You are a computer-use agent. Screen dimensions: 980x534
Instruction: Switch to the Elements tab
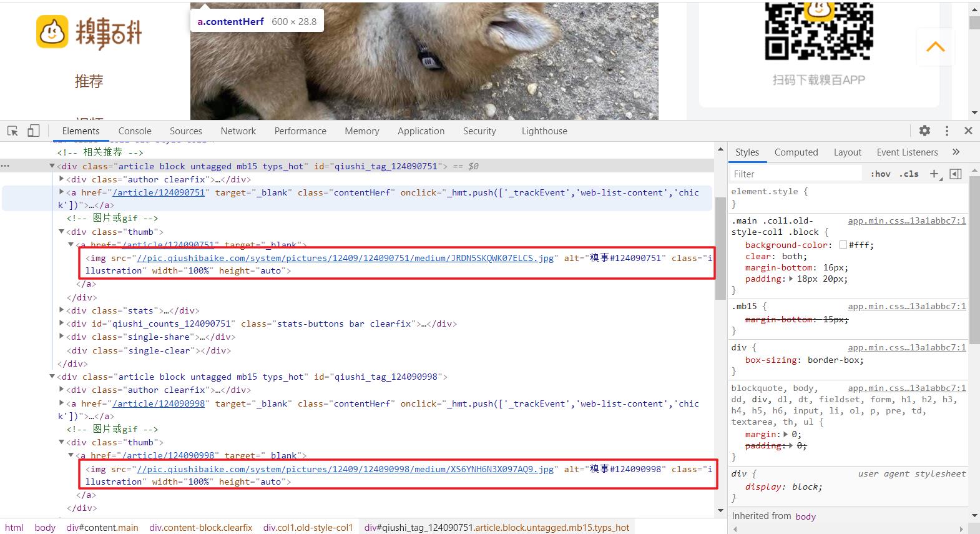(81, 131)
